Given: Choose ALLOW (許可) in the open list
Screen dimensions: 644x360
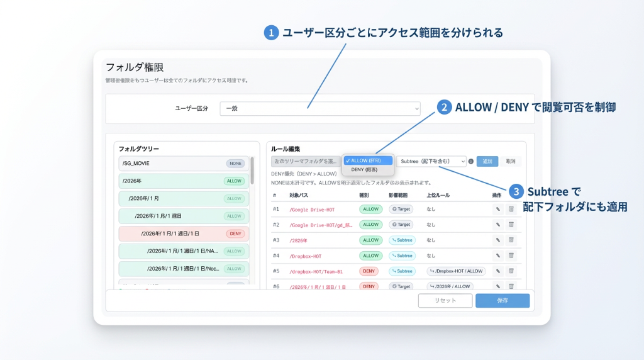Looking at the screenshot, I should [368, 160].
